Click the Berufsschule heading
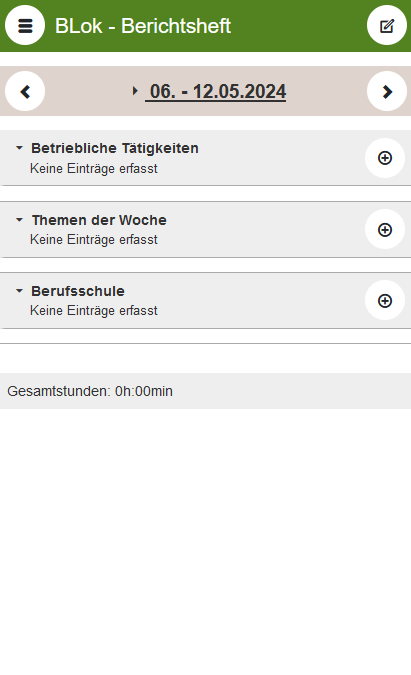Viewport: 411px width, 675px height. [78, 291]
